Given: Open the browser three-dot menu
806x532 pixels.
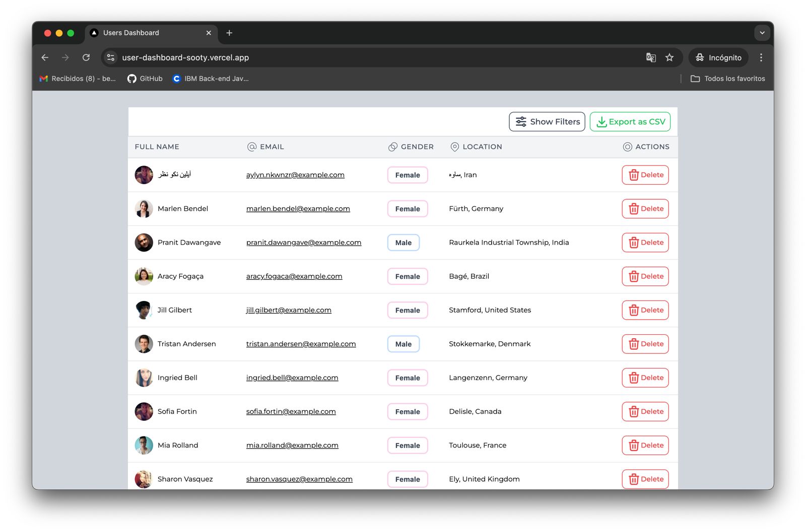Looking at the screenshot, I should pos(761,57).
